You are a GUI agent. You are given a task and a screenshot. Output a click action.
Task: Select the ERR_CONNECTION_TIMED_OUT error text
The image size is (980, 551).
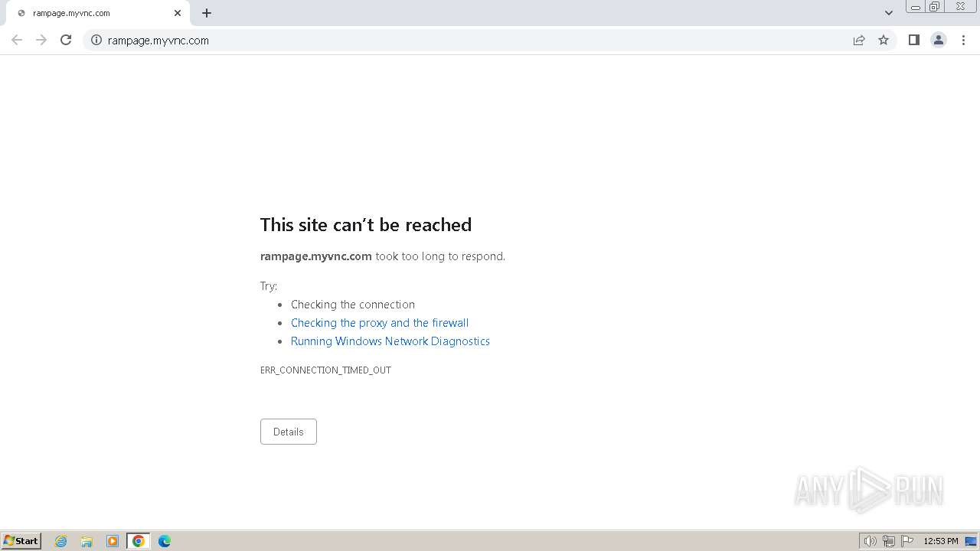[325, 370]
